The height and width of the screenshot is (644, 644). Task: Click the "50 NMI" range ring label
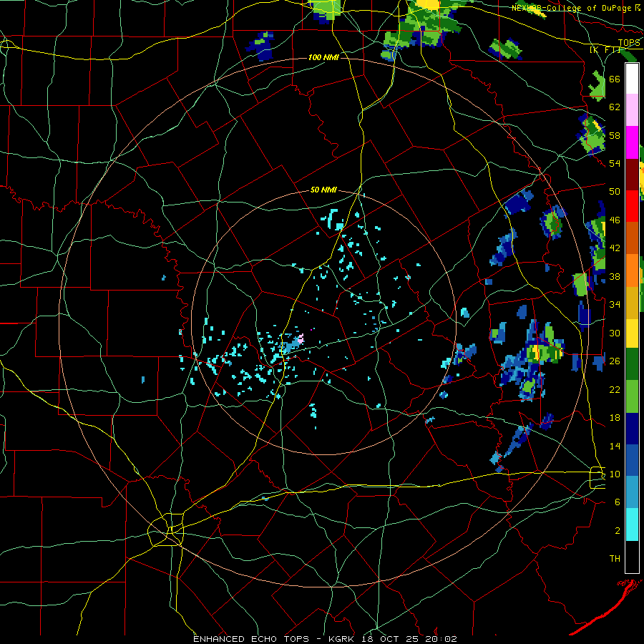tap(323, 190)
